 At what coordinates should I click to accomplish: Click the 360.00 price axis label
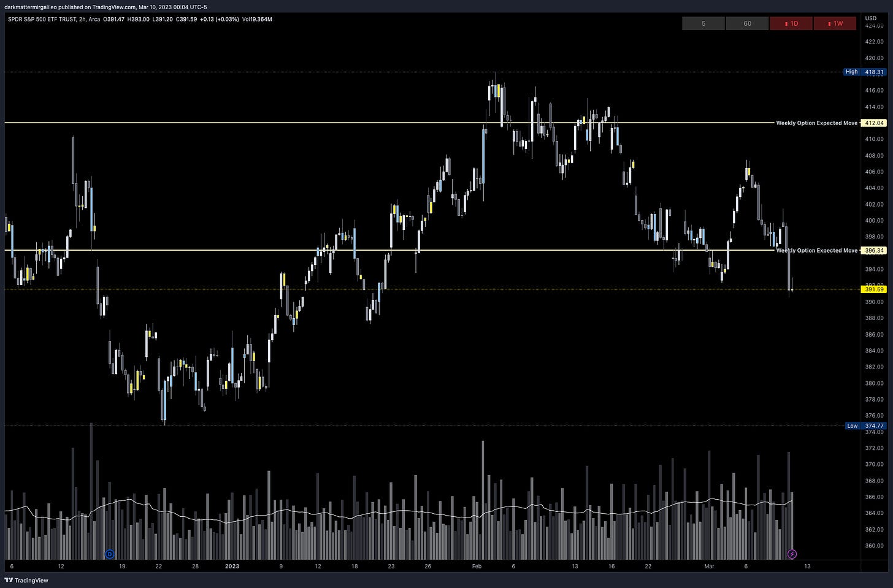tap(874, 546)
